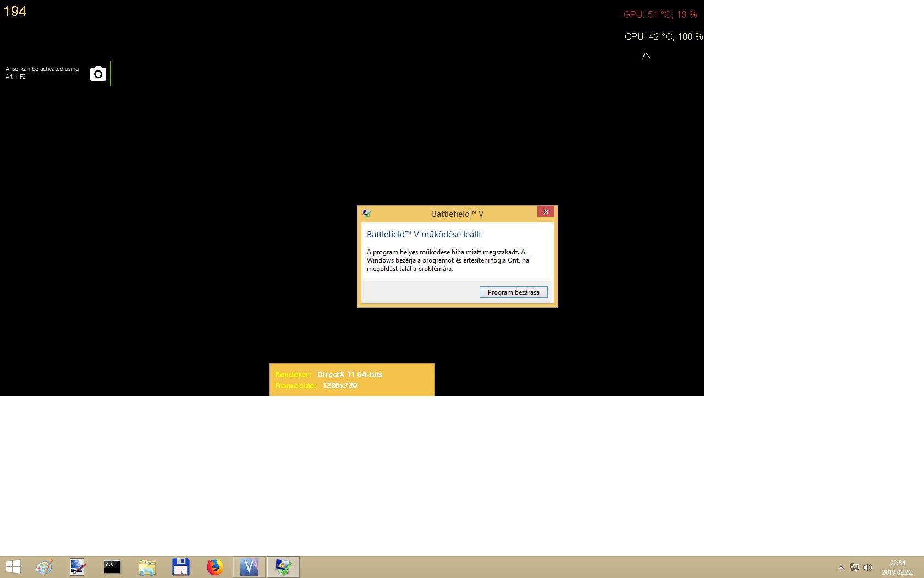Click the 194 FPS counter
Image resolution: width=924 pixels, height=578 pixels.
pyautogui.click(x=15, y=12)
